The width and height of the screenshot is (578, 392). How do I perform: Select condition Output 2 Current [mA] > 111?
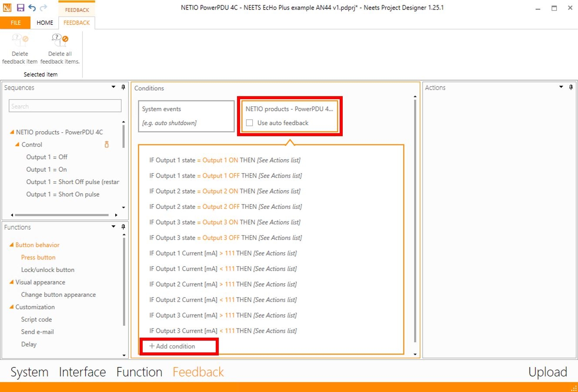click(x=223, y=285)
